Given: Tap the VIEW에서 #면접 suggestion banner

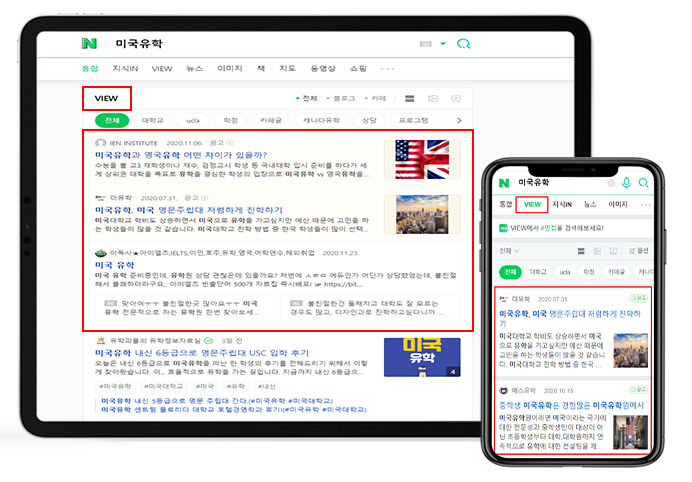Looking at the screenshot, I should click(x=572, y=228).
